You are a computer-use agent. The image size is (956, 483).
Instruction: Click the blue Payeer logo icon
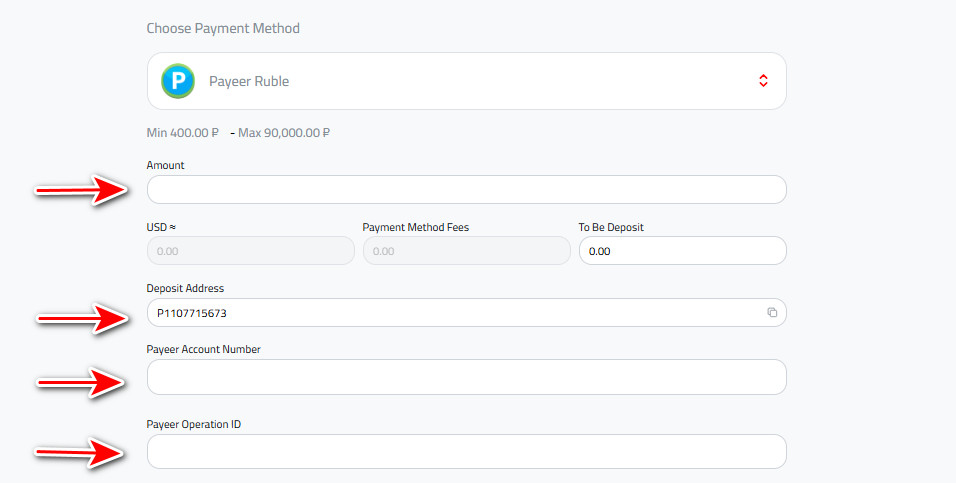178,81
